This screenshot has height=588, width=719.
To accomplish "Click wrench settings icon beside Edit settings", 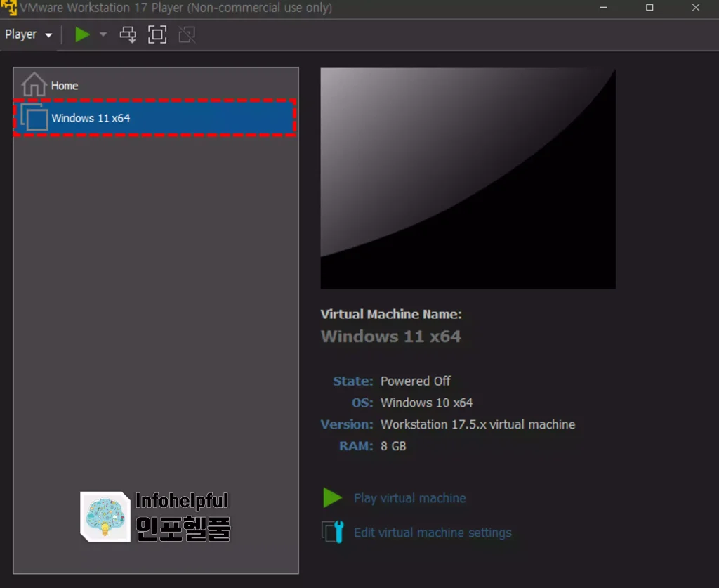I will coord(333,532).
